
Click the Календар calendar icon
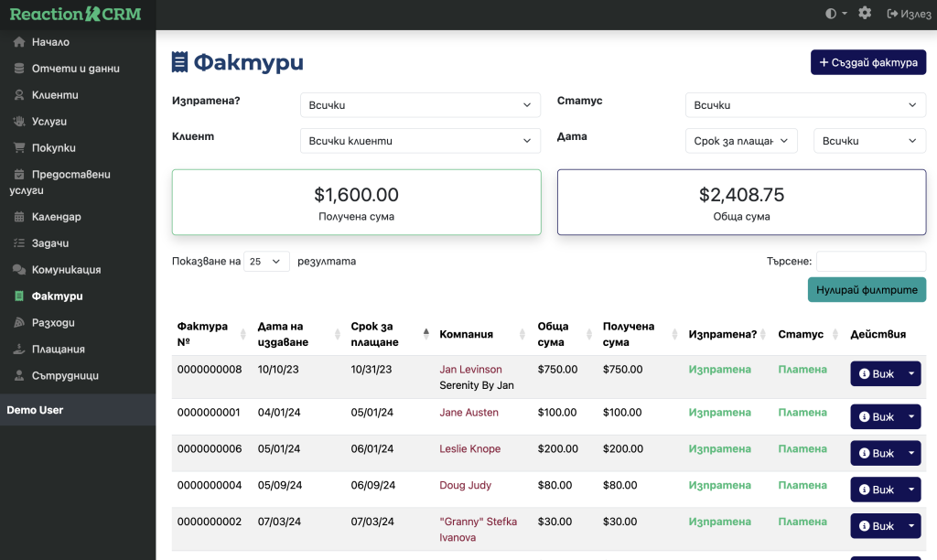click(19, 218)
